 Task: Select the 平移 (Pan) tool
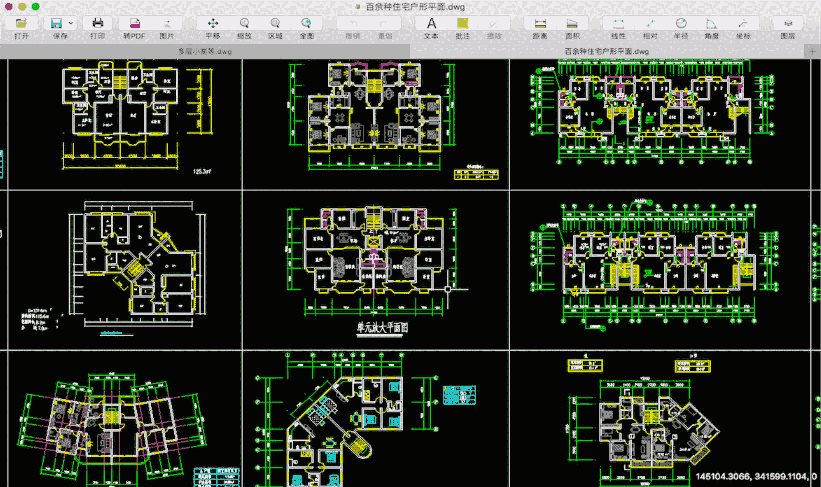(x=213, y=23)
